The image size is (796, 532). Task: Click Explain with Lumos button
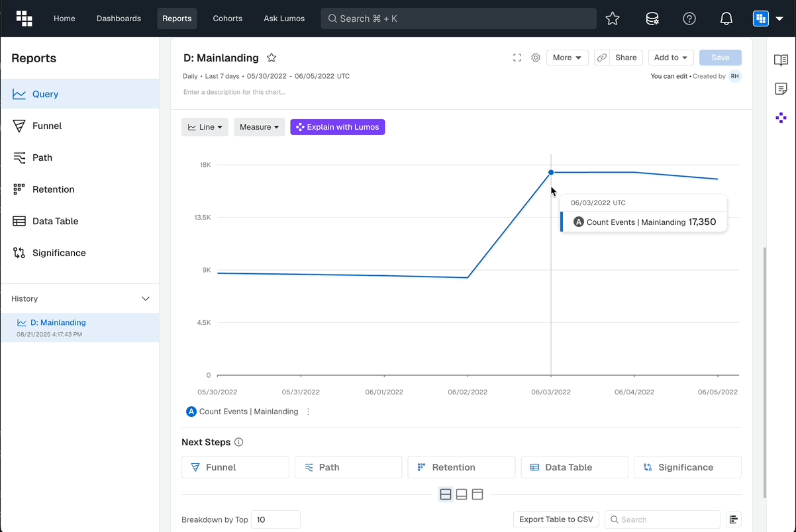337,127
